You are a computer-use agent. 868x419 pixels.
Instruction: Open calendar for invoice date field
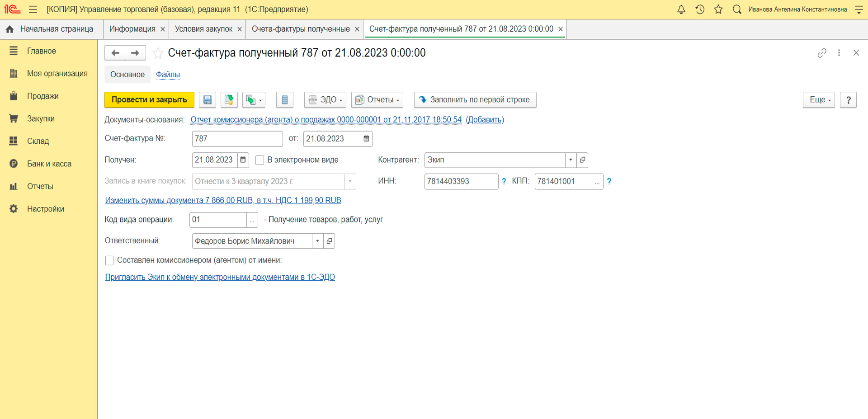point(367,139)
